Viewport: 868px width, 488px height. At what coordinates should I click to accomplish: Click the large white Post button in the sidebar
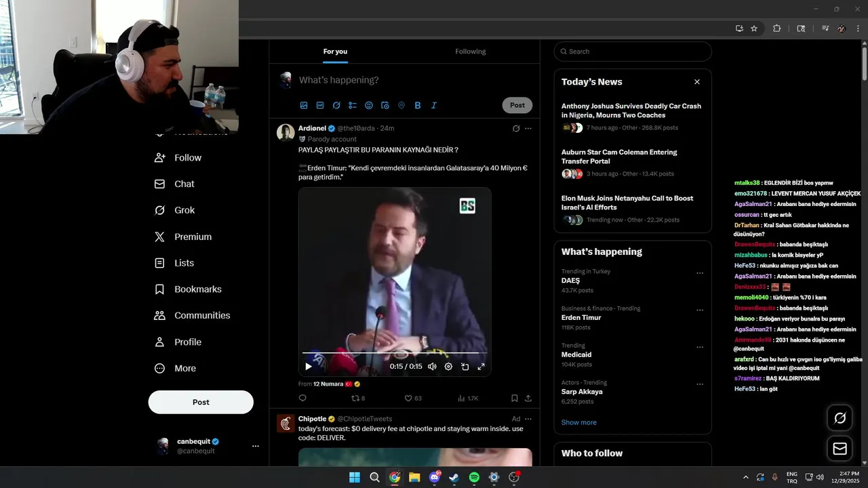tap(201, 402)
